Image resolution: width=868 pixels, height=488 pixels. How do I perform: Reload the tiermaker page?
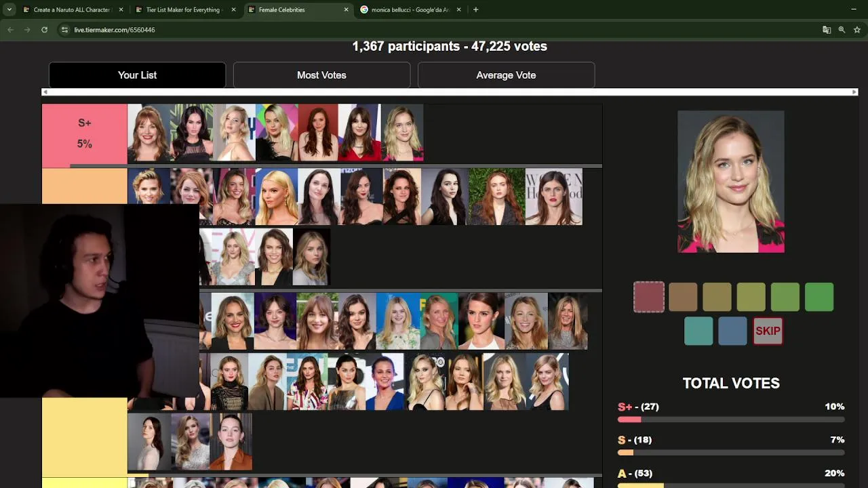[44, 30]
